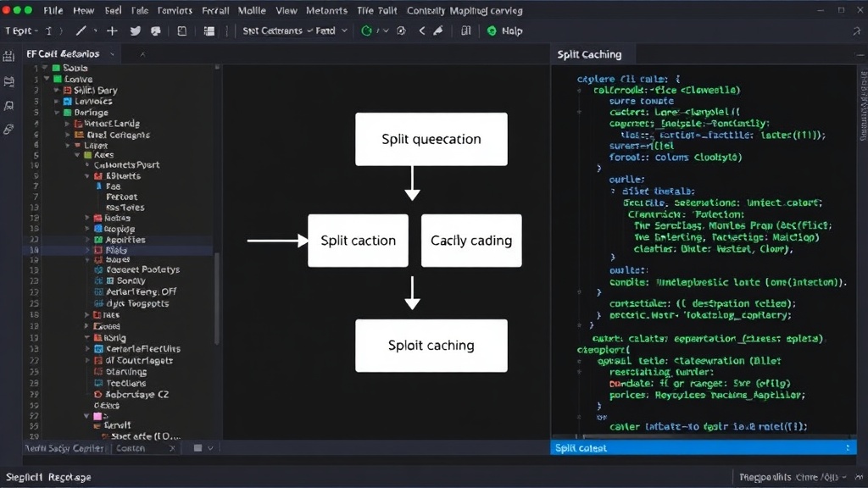
Task: Click the Sploit caching diagram box
Action: click(x=431, y=346)
